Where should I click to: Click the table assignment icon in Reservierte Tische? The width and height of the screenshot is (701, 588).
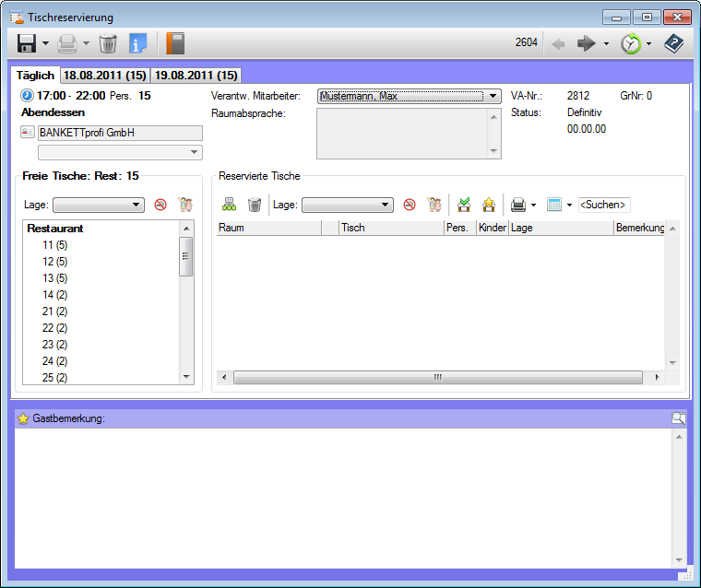230,205
